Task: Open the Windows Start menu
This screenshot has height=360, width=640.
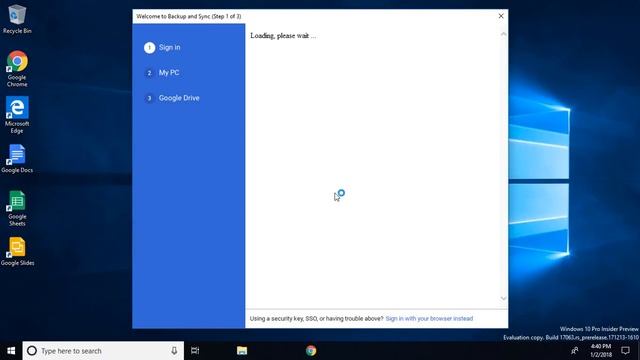Action: tap(11, 351)
